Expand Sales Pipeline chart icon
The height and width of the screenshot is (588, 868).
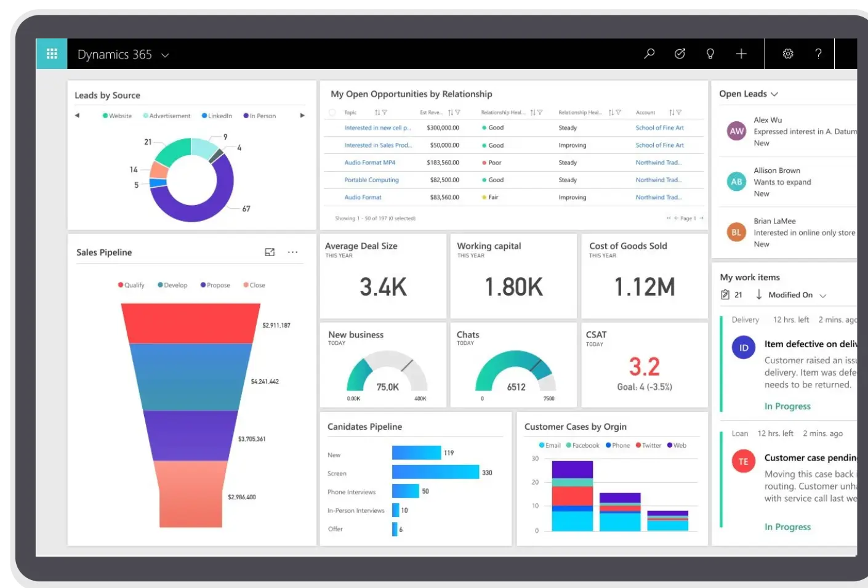tap(270, 252)
